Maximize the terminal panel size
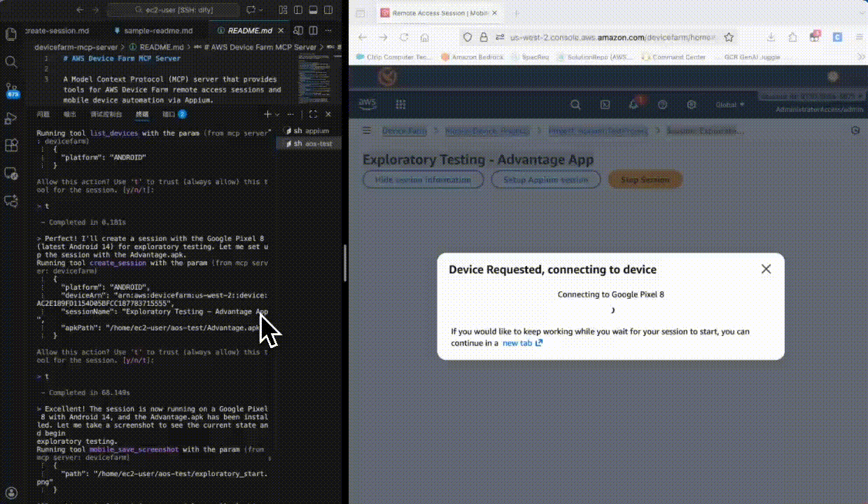 coord(313,114)
